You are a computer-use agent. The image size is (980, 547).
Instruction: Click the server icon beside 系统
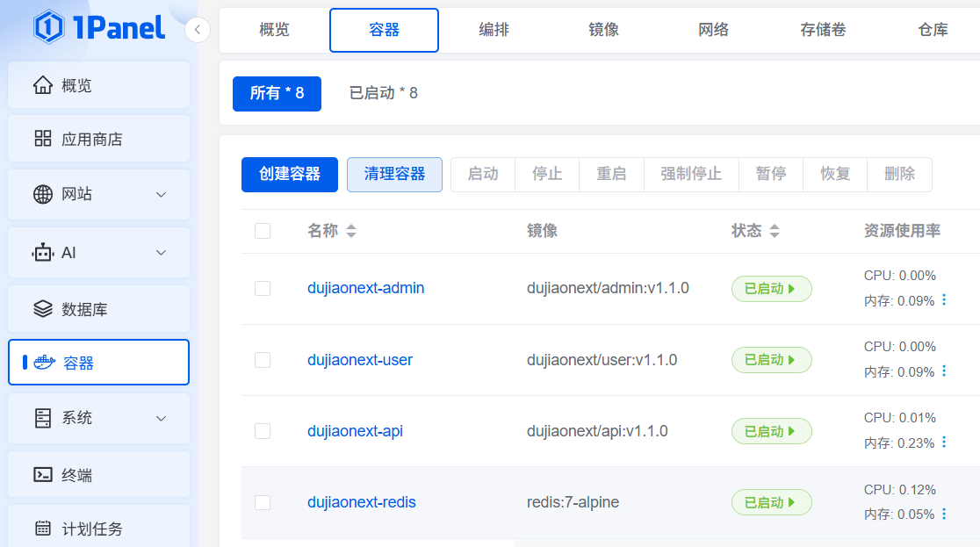point(42,418)
